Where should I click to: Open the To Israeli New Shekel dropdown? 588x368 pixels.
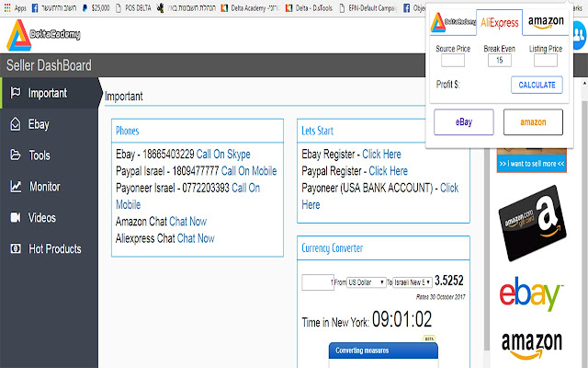413,282
